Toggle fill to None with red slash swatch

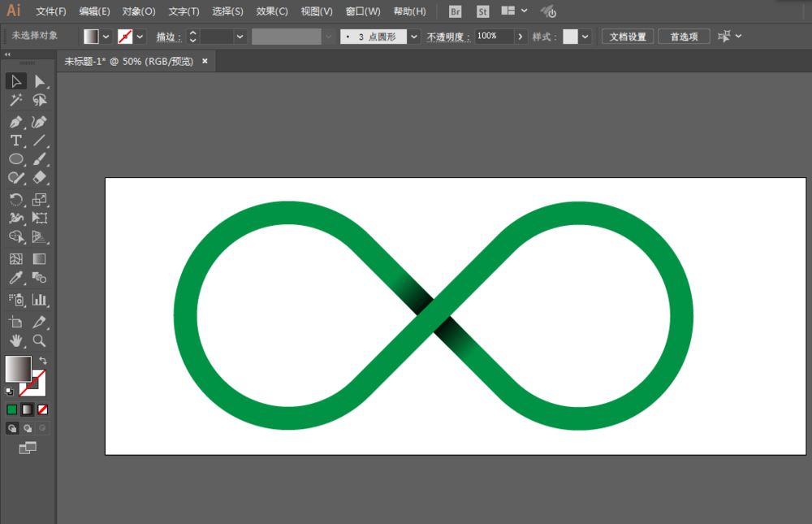coord(41,409)
